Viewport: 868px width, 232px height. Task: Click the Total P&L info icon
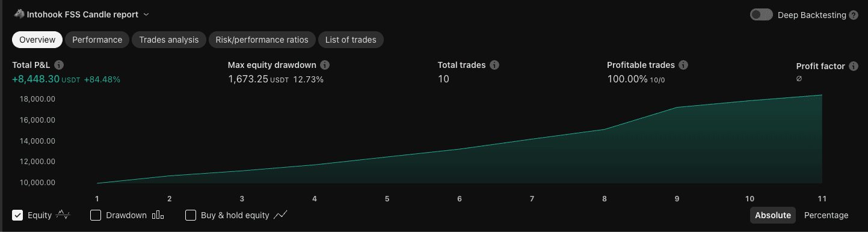pos(60,65)
